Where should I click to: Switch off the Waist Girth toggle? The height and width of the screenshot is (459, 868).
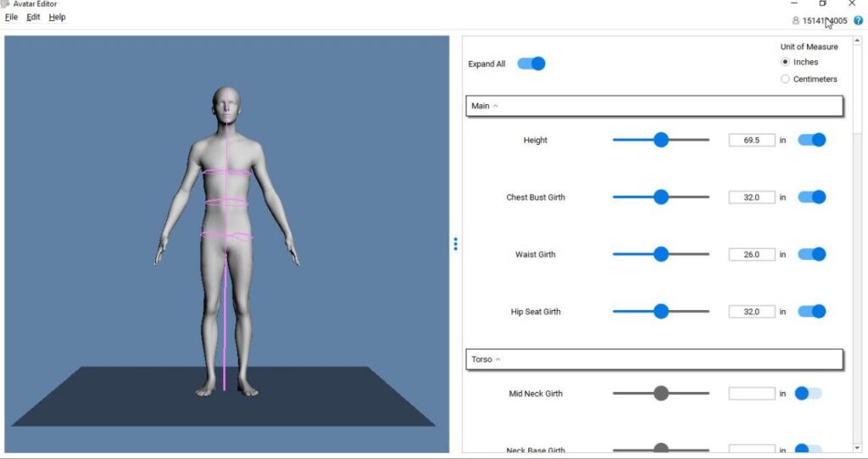811,254
